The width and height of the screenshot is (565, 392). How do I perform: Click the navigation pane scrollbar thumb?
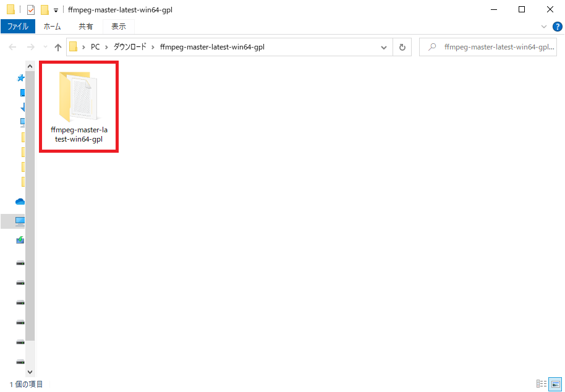tap(30, 206)
